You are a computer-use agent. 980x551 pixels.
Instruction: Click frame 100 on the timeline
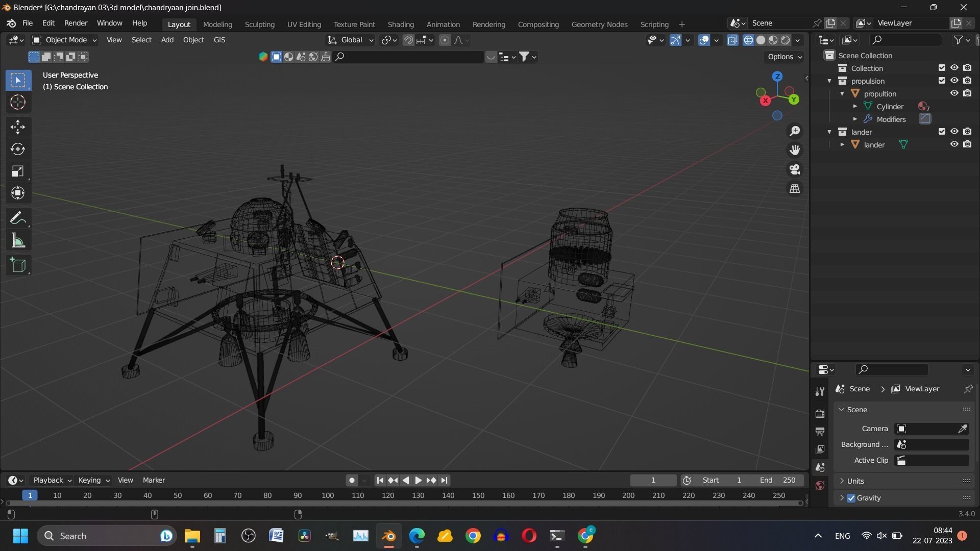(328, 495)
